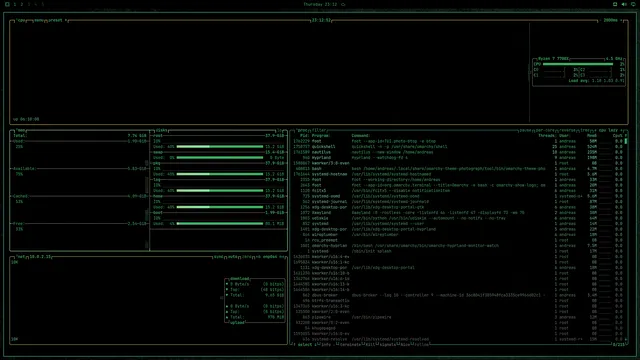Click the disks box label
This screenshot has width=640, height=360.
pos(162,130)
